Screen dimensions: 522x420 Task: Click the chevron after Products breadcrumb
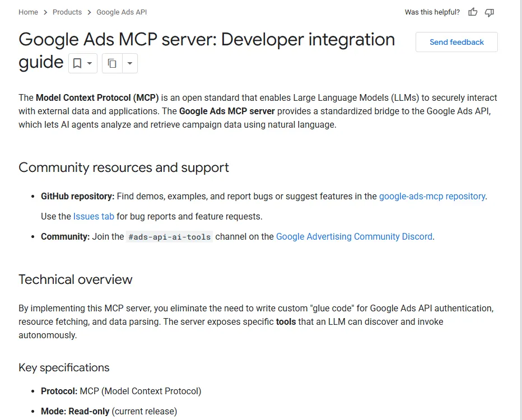click(89, 12)
